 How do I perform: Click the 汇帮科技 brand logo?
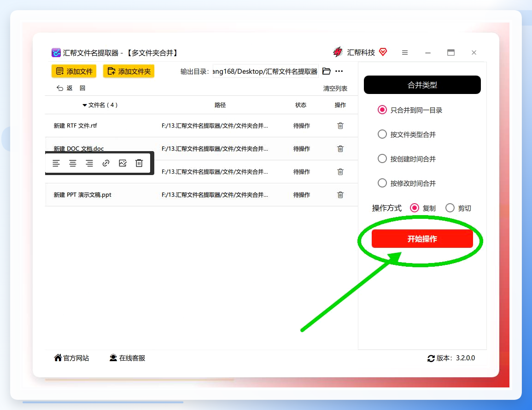click(338, 52)
